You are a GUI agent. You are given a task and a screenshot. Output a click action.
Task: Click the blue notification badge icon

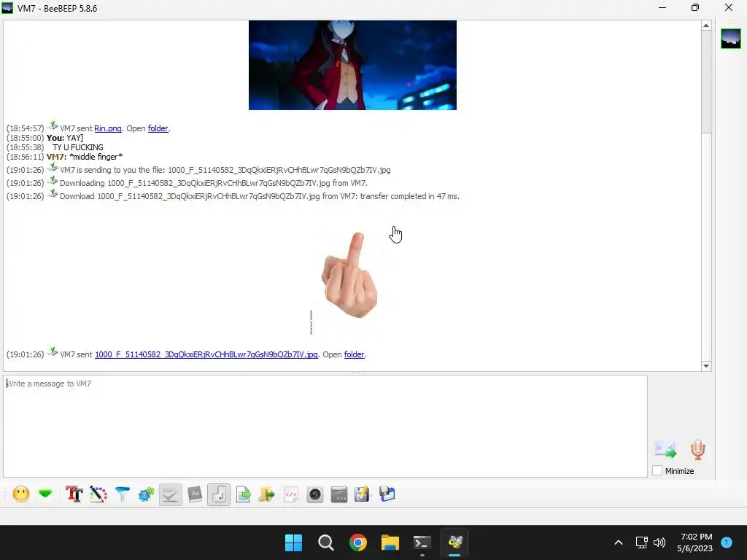click(x=727, y=542)
